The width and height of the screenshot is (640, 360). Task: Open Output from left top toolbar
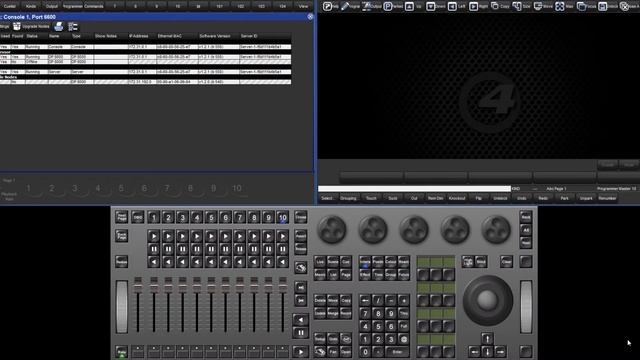click(52, 6)
